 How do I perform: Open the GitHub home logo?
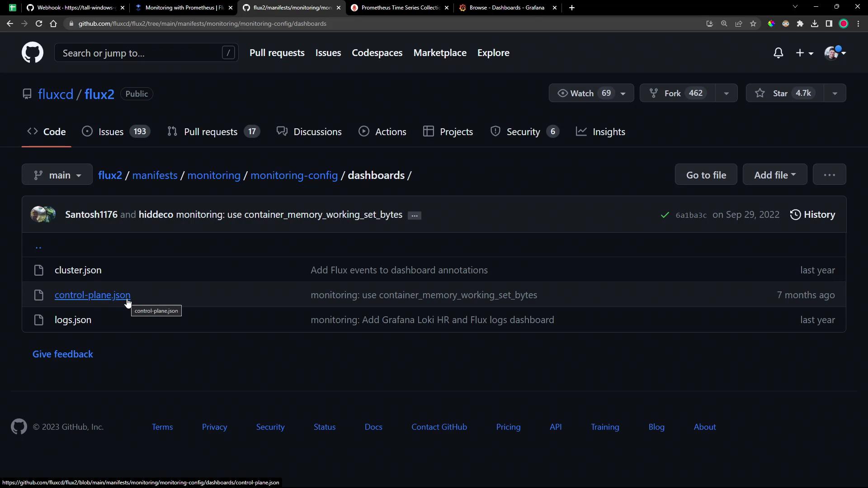[33, 53]
